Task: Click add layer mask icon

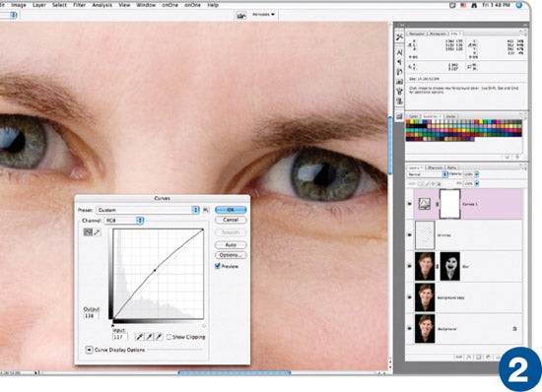Action: coord(478,358)
